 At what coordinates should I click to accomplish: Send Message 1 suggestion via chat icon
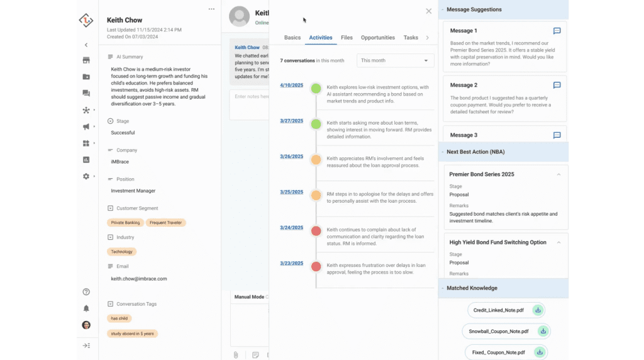(x=557, y=31)
